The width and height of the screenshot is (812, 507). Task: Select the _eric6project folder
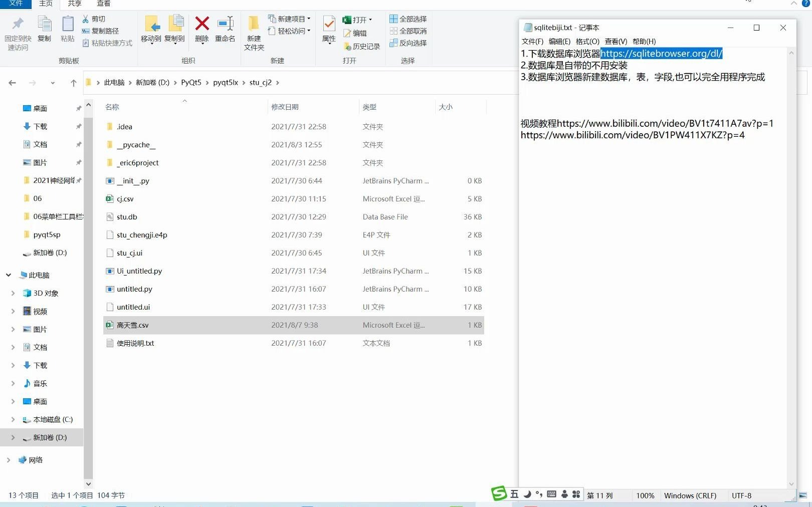click(x=294, y=163)
